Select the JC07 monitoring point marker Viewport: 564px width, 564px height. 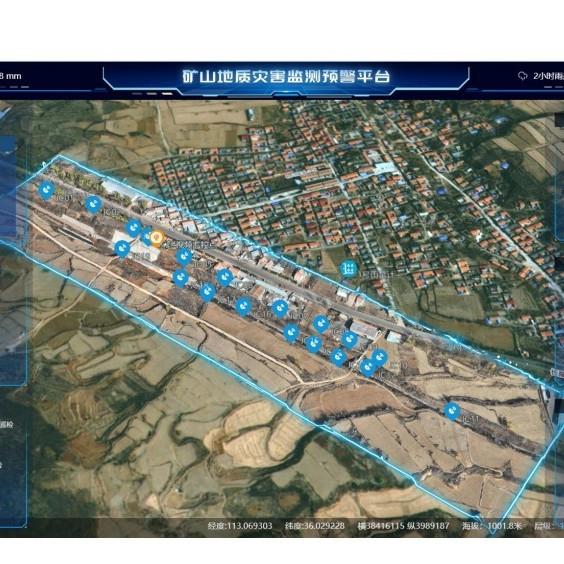click(280, 308)
